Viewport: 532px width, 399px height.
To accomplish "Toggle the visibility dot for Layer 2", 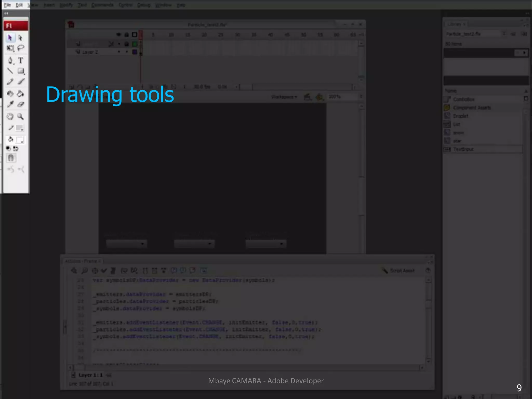I will pyautogui.click(x=119, y=52).
